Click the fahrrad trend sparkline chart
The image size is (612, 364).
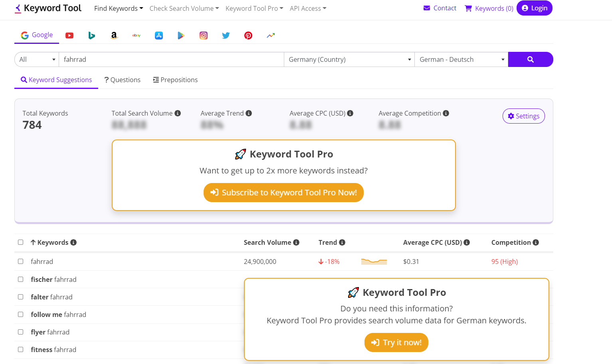374,262
